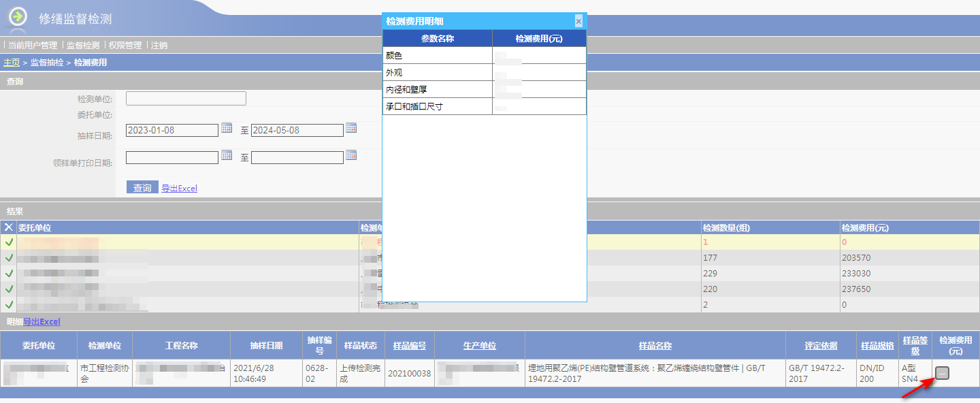Open calendar for print end date
The height and width of the screenshot is (403, 980).
point(351,155)
